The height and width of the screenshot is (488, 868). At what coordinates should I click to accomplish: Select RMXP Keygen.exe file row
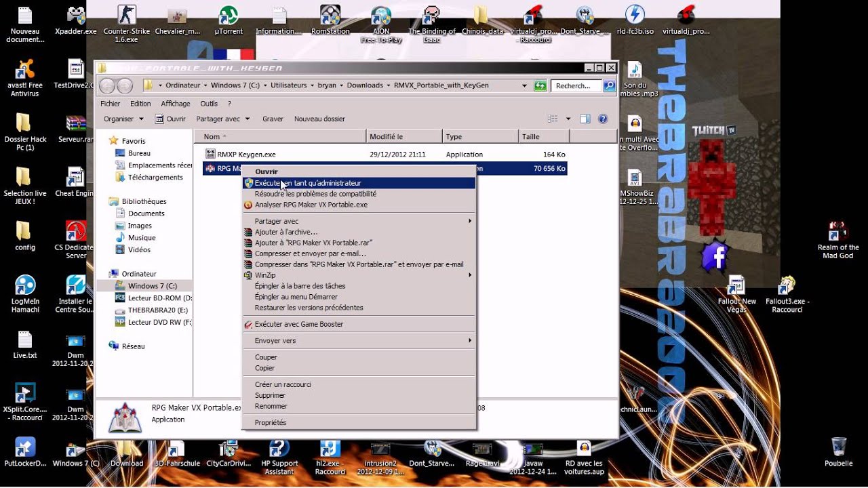click(x=384, y=155)
